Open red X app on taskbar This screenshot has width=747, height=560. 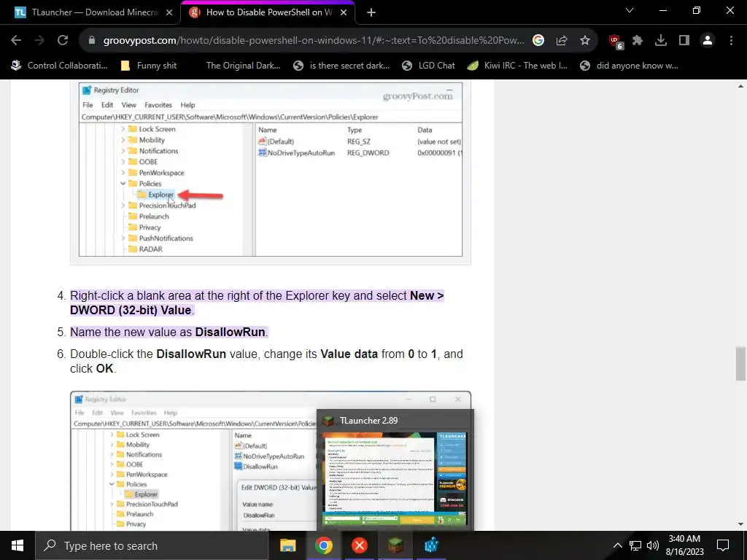[359, 545]
